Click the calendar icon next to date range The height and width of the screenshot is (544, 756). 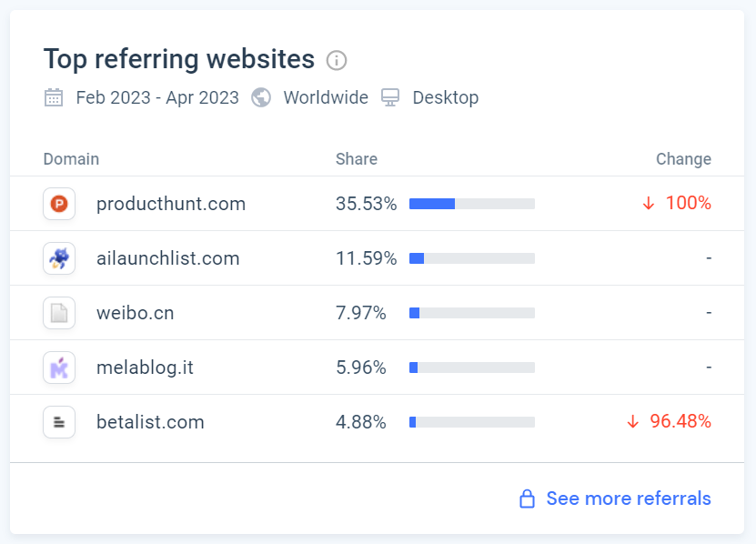[x=54, y=97]
